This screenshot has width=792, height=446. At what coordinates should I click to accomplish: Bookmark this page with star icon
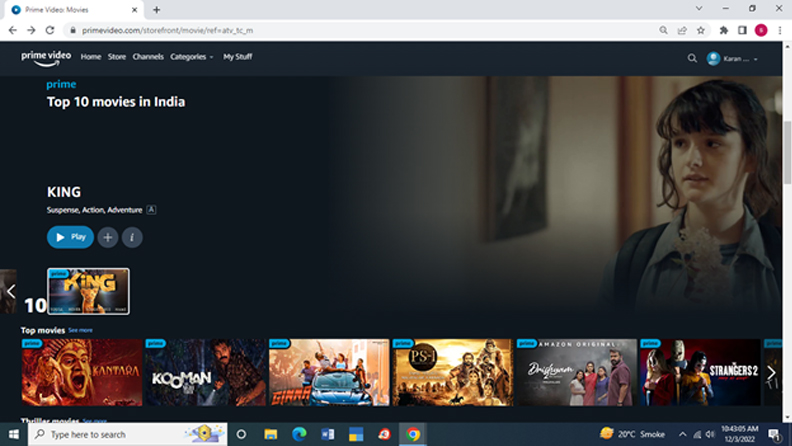(701, 30)
